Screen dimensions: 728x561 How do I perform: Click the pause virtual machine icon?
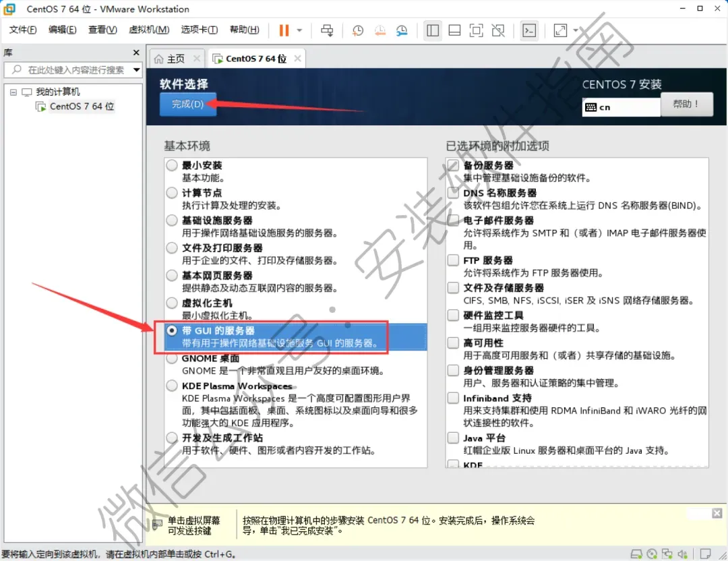[x=284, y=30]
